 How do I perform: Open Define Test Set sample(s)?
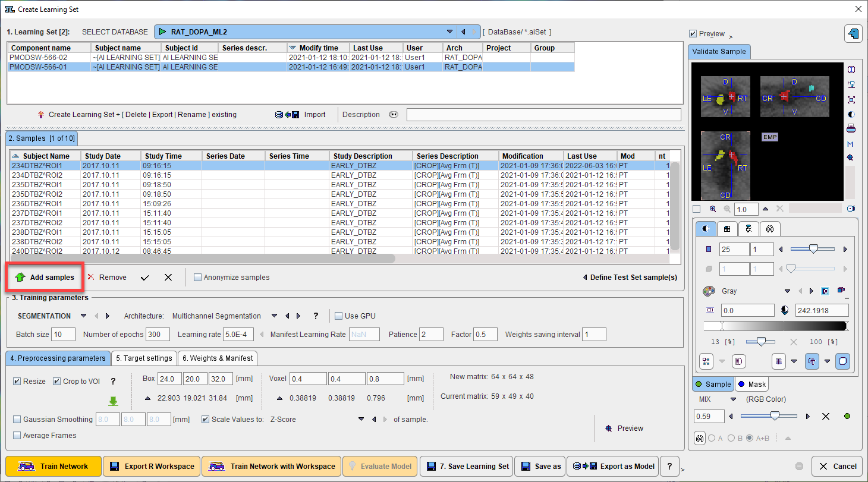click(630, 278)
